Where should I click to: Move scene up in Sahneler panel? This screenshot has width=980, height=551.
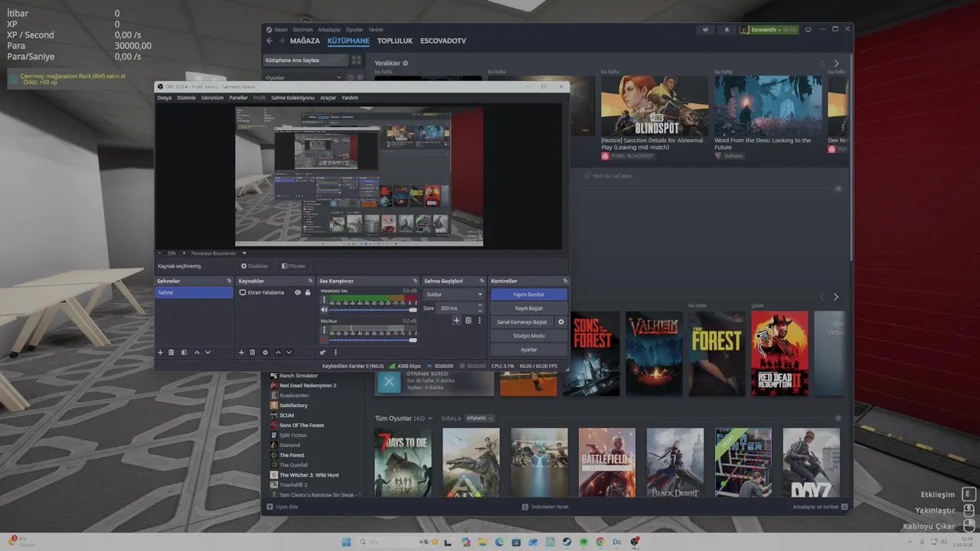click(197, 353)
